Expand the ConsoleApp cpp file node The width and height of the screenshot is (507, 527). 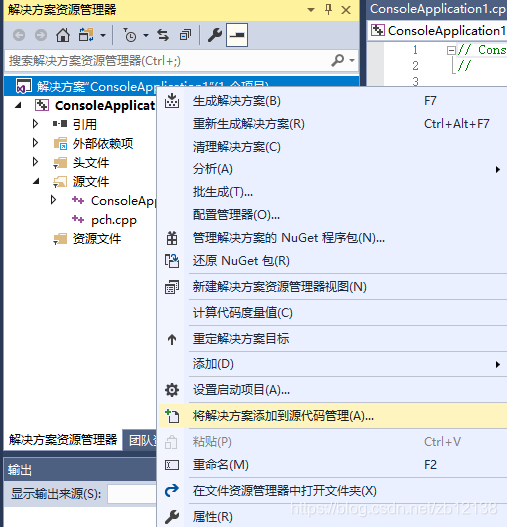click(53, 200)
